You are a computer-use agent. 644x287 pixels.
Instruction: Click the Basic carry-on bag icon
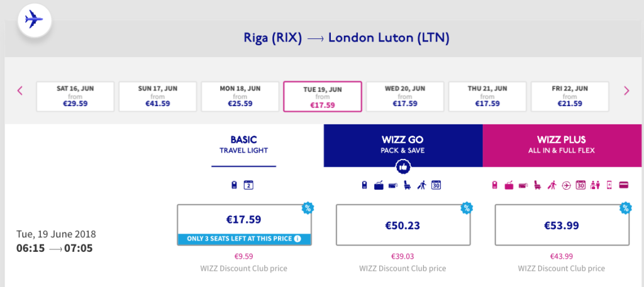pos(235,185)
